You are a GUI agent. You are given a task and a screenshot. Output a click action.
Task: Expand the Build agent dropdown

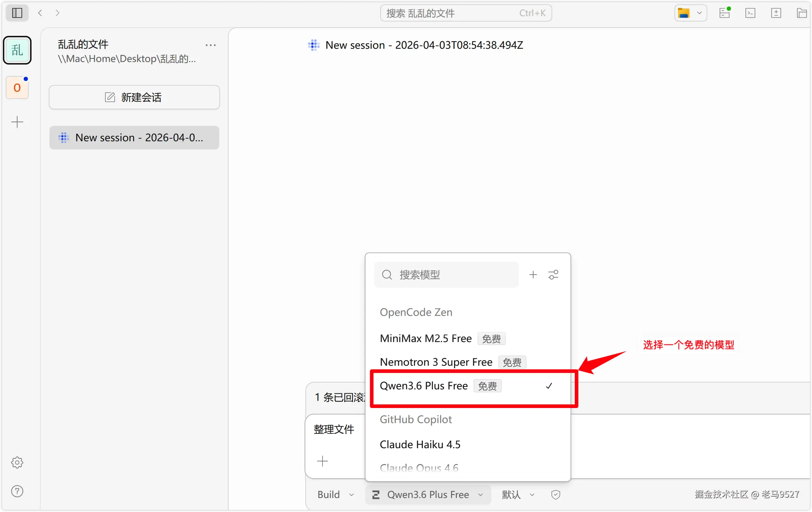[335, 494]
